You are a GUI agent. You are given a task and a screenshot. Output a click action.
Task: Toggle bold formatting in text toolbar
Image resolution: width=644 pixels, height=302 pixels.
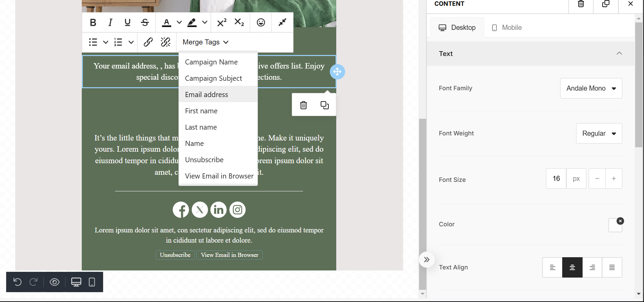(x=93, y=22)
